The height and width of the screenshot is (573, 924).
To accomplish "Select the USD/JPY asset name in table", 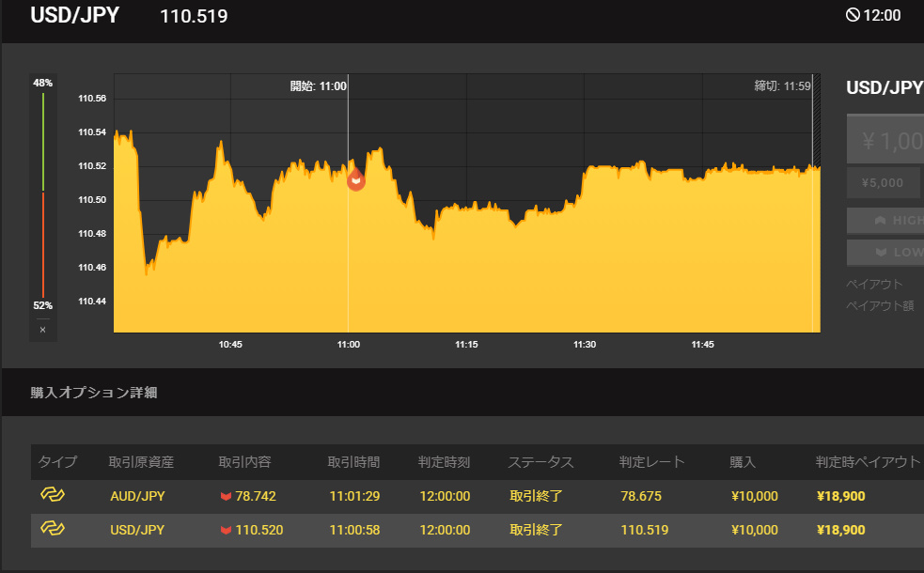I will 137,531.
